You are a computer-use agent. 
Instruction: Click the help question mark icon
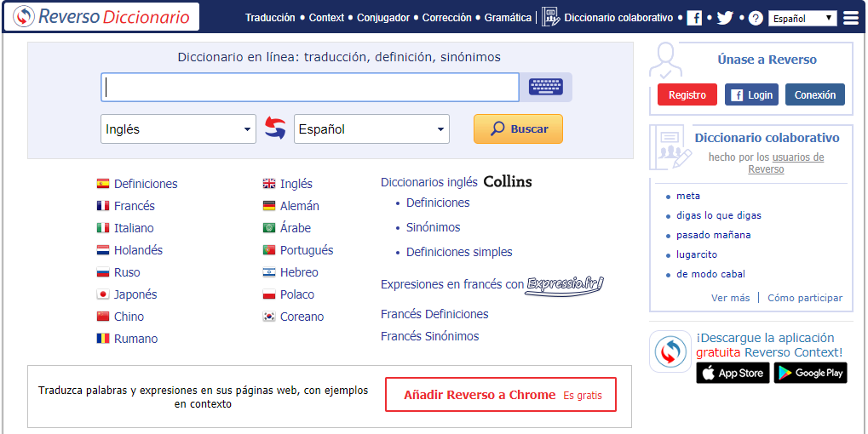[755, 18]
